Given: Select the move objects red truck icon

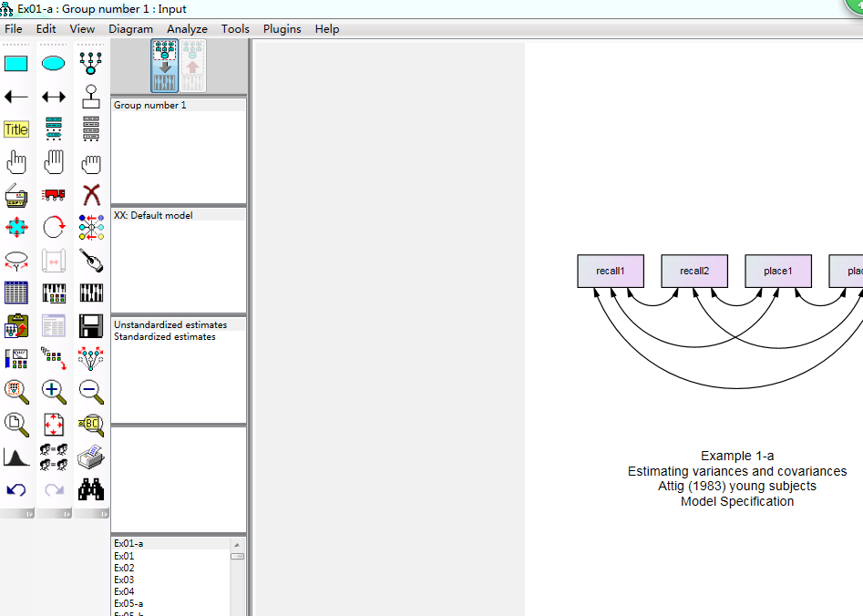Looking at the screenshot, I should click(x=54, y=195).
